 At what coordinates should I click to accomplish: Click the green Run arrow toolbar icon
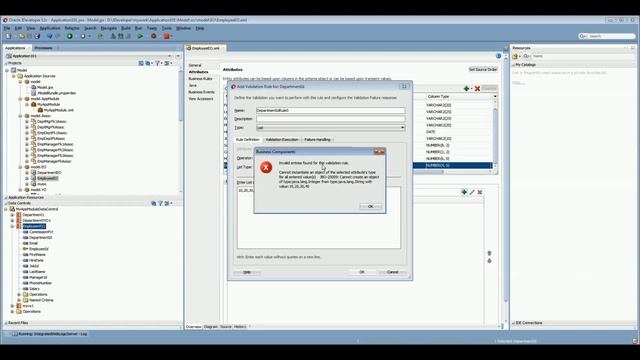[140, 36]
